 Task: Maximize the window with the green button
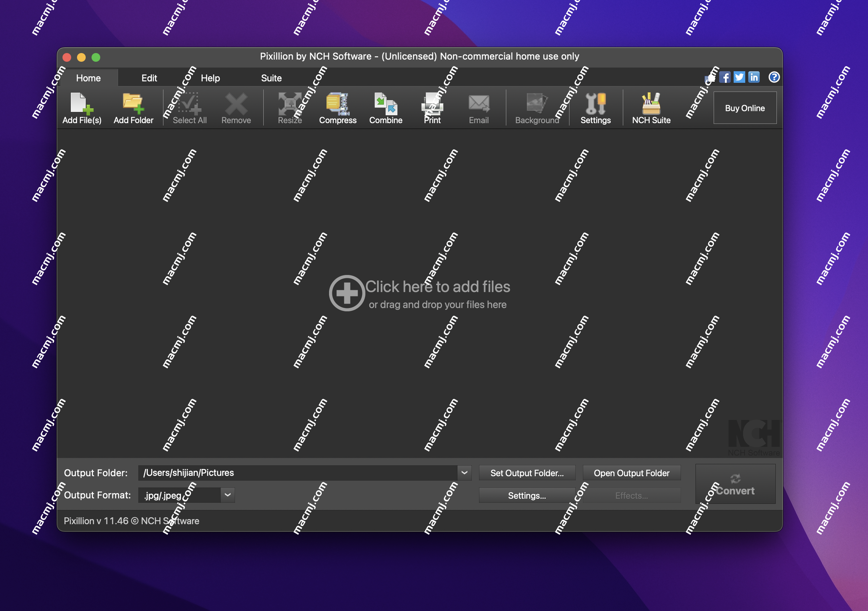pyautogui.click(x=96, y=57)
